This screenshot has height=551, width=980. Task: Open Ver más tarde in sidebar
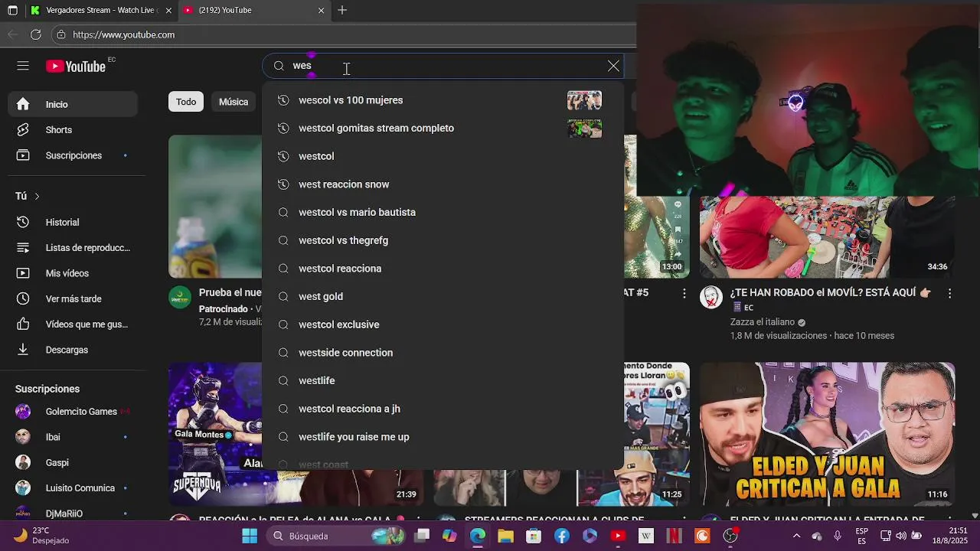[73, 298]
